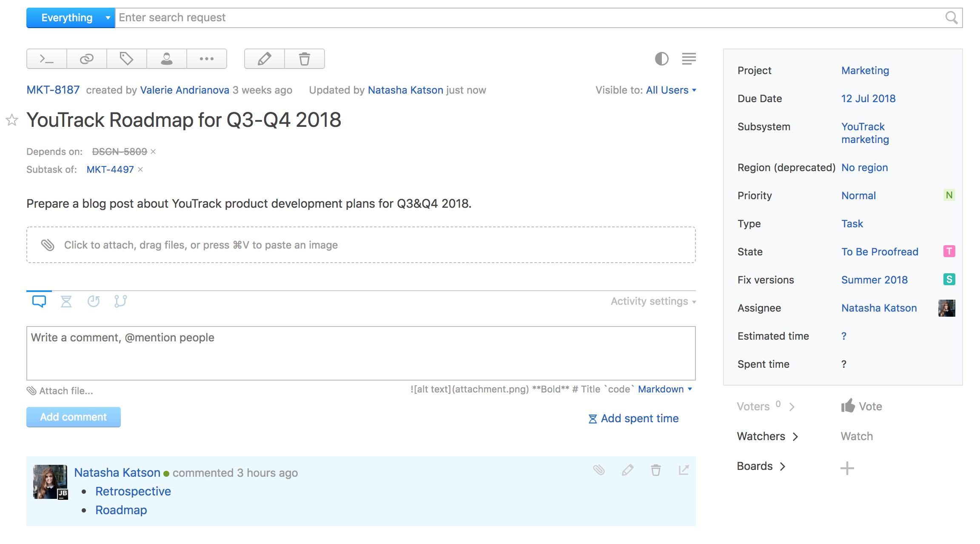The width and height of the screenshot is (980, 544).
Task: Open the Everything search context dropdown
Action: [71, 18]
